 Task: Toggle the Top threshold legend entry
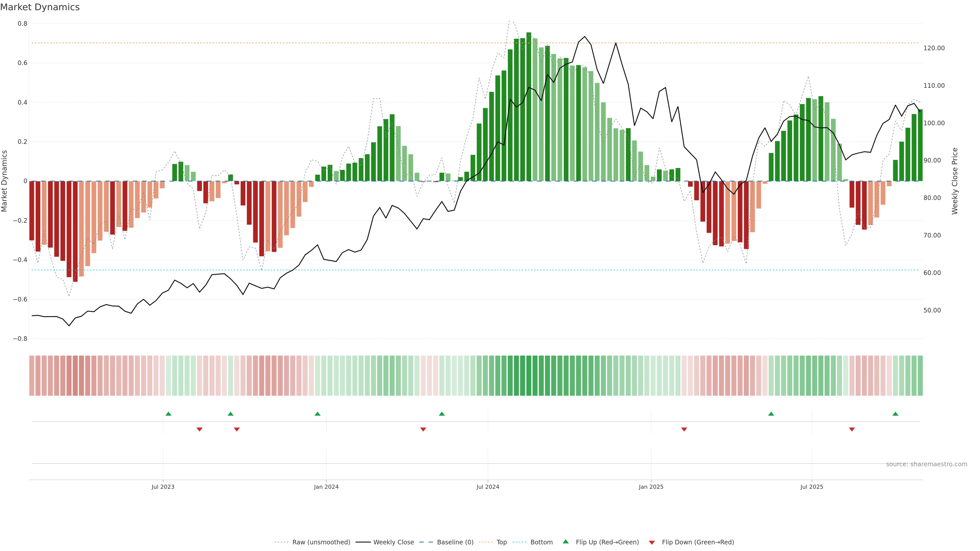(x=501, y=542)
